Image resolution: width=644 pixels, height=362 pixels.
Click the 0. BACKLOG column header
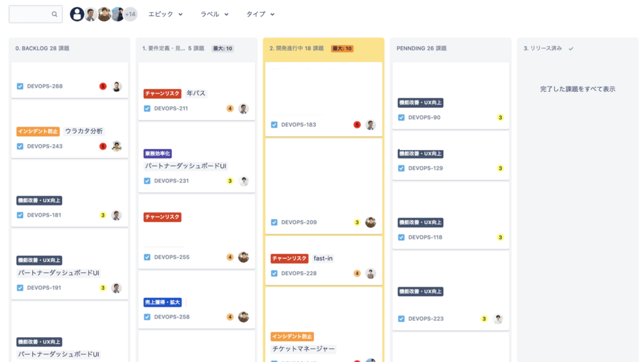(43, 49)
